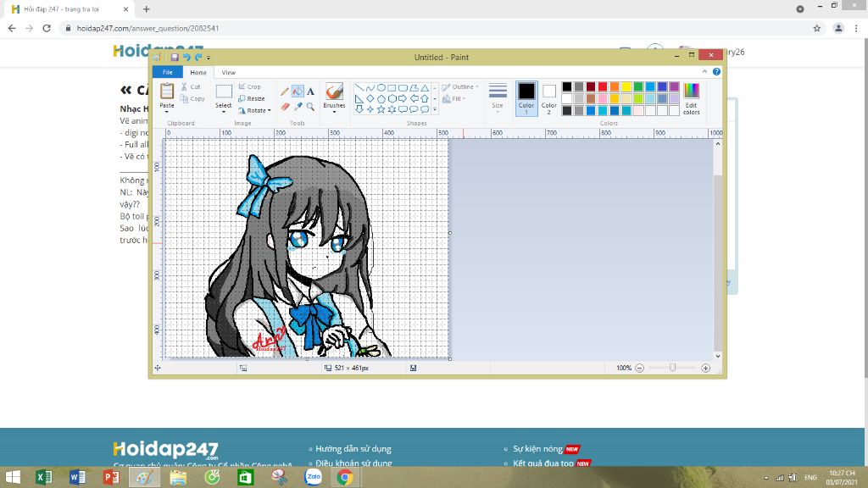Screen dimensions: 868x488
Task: Choose the Oval shape
Action: click(381, 88)
